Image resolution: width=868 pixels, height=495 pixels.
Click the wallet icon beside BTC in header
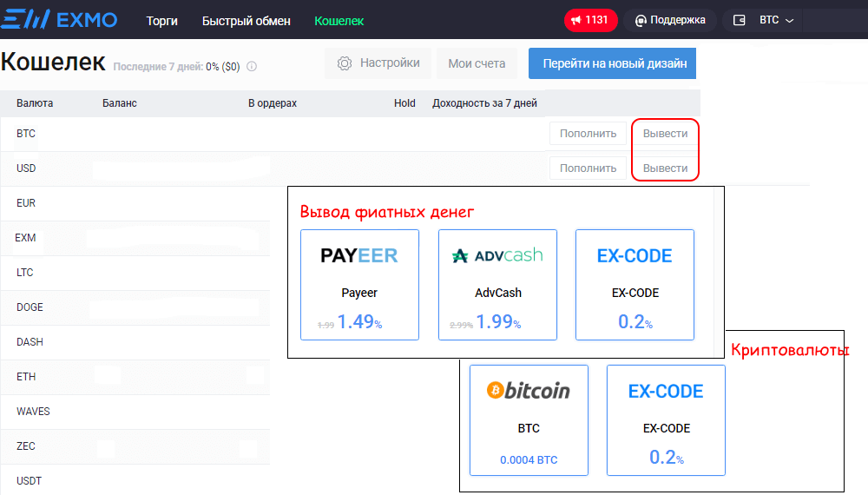click(740, 20)
